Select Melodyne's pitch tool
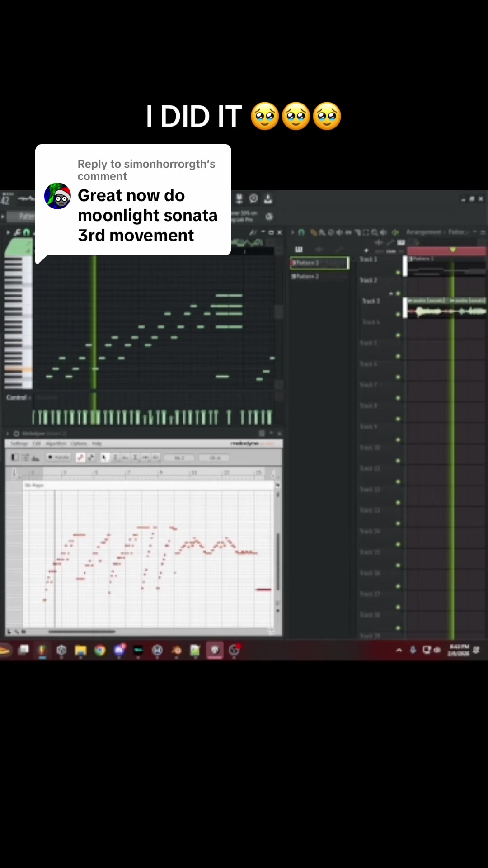 [115, 458]
